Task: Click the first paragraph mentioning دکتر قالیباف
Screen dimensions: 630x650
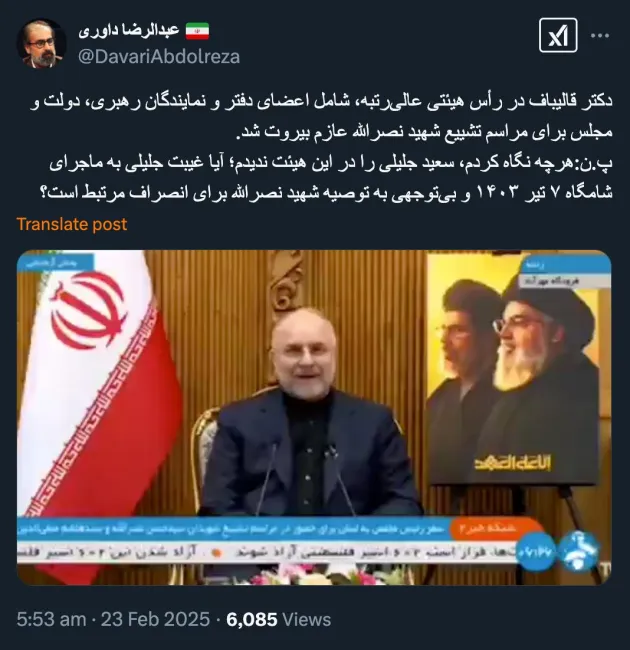Action: pos(321,118)
